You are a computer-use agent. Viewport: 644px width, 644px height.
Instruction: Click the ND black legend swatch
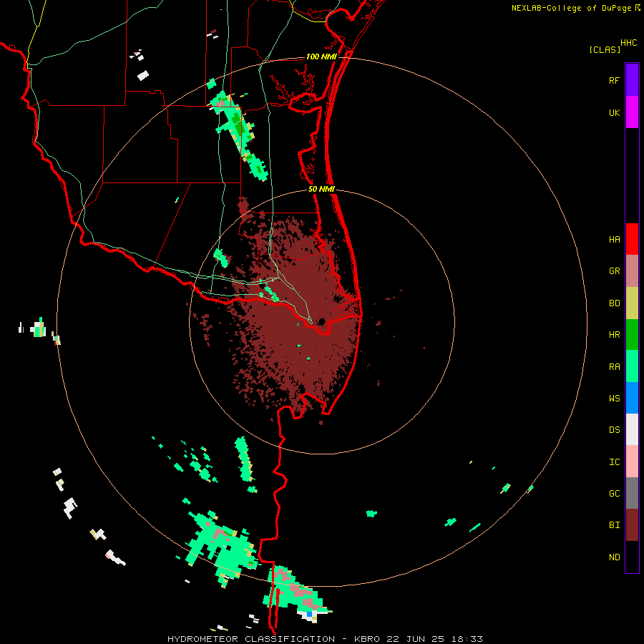click(632, 557)
